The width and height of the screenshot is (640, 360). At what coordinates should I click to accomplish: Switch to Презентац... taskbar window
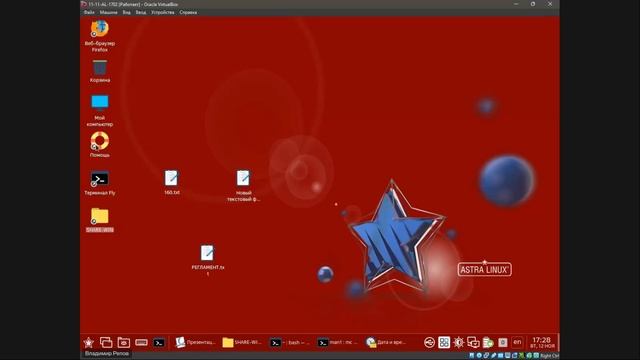tap(195, 342)
